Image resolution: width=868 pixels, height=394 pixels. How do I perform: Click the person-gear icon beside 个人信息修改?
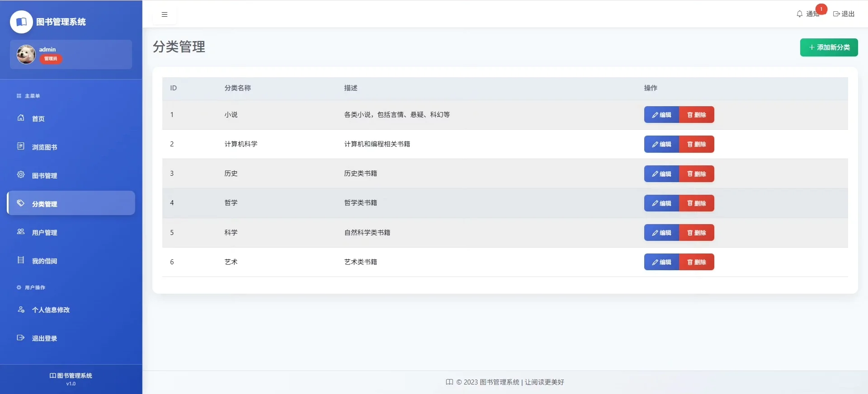pyautogui.click(x=21, y=310)
